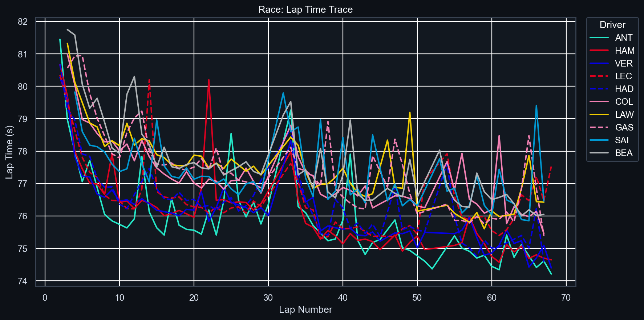Click the y-axis tick label 76
This screenshot has height=320, width=644.
pos(23,216)
